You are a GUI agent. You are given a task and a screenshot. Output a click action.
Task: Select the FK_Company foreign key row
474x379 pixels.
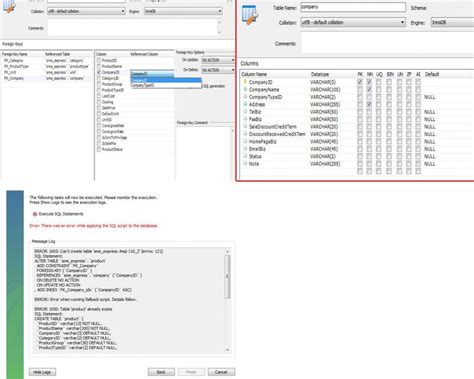(47, 78)
